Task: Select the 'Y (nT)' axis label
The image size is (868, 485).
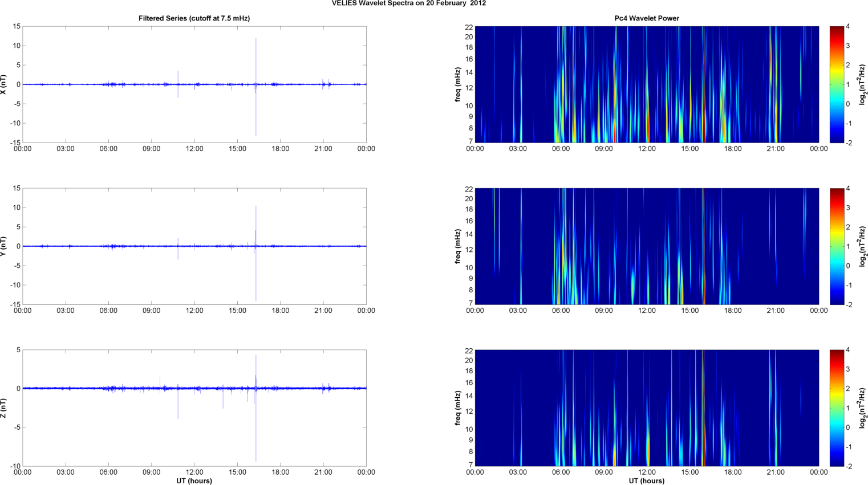Action: tap(3, 246)
